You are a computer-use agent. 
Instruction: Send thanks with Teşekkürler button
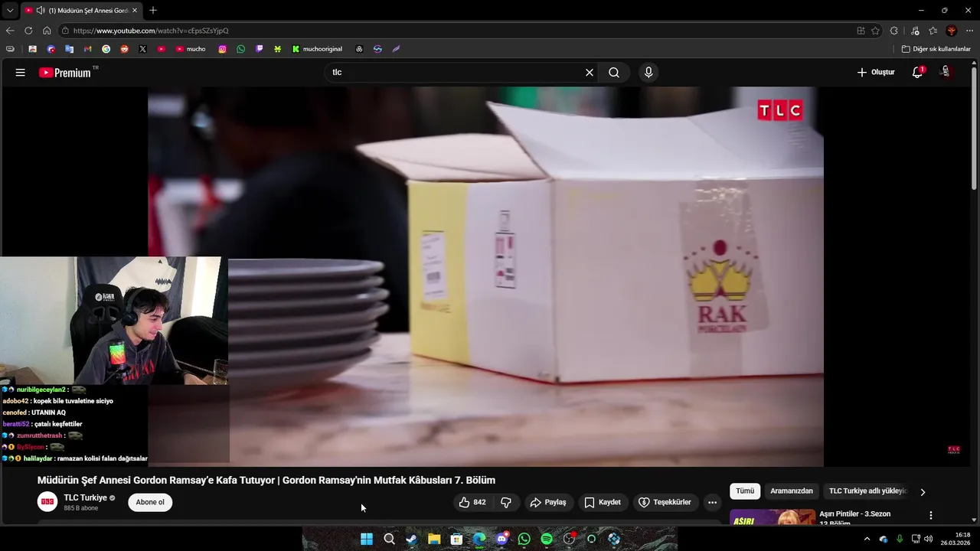point(665,502)
